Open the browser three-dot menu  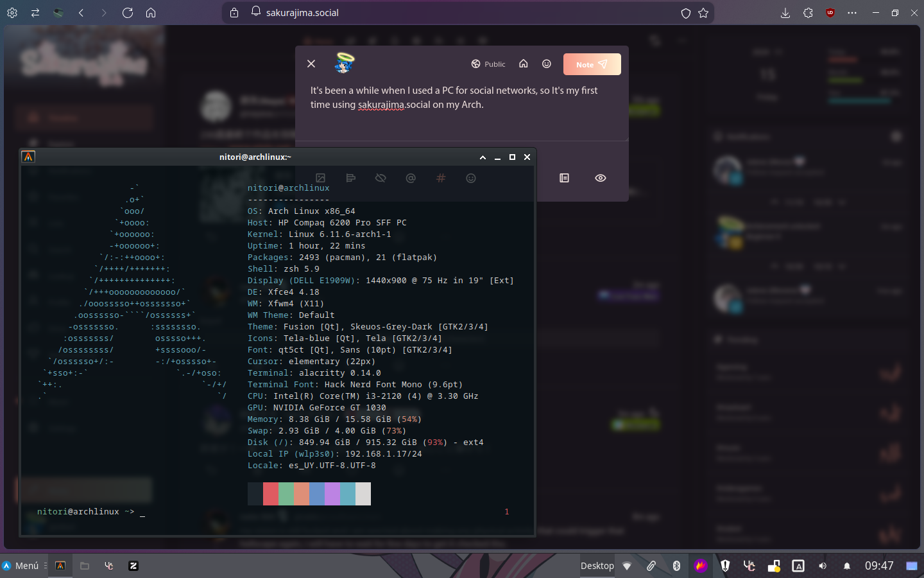click(852, 13)
